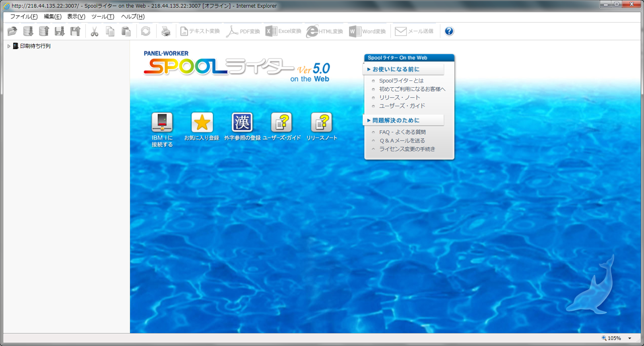The height and width of the screenshot is (346, 644).
Task: Click the 外字参照の登録 kanji icon
Action: click(242, 123)
